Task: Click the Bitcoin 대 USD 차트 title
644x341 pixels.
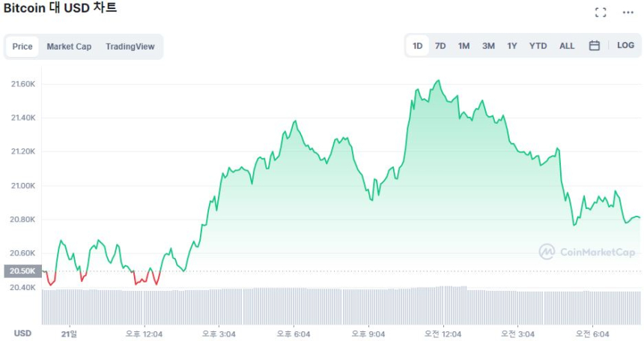Action: [60, 8]
